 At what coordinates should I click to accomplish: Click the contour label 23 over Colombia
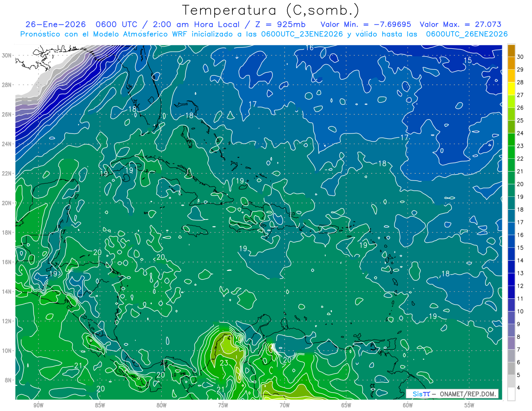point(224,363)
